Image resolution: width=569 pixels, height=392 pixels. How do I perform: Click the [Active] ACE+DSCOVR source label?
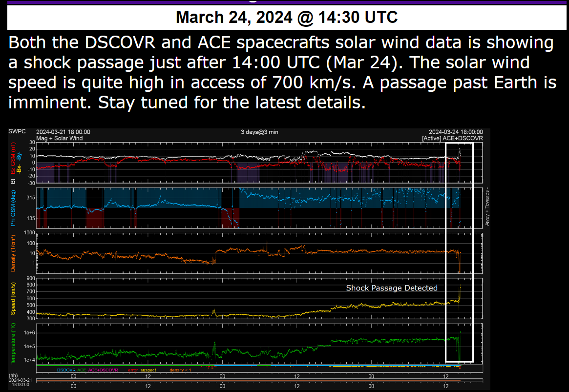[x=453, y=138]
